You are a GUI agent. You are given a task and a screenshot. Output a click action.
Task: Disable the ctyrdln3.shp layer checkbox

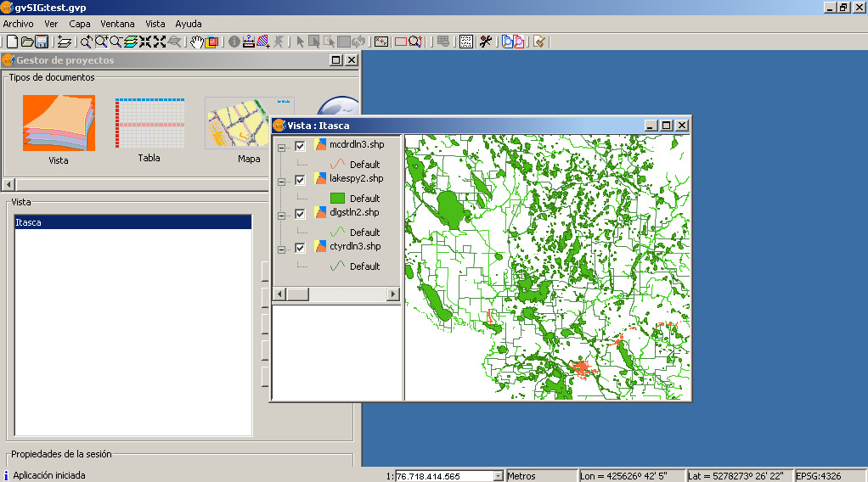click(300, 248)
